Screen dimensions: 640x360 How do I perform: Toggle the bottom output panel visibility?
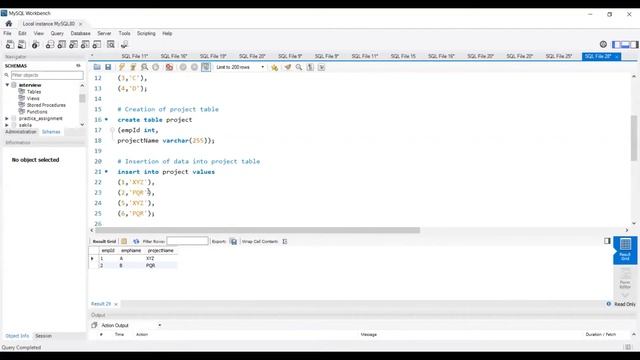pos(625,44)
